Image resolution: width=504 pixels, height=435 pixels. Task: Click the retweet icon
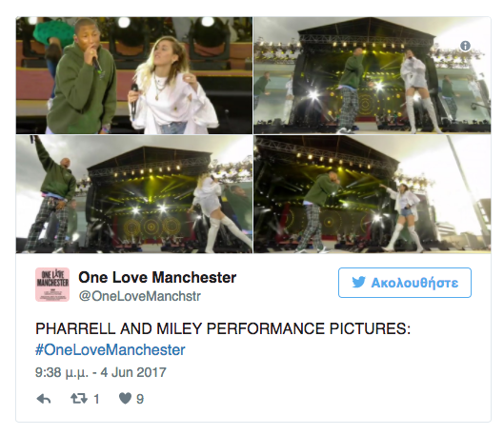click(x=79, y=399)
